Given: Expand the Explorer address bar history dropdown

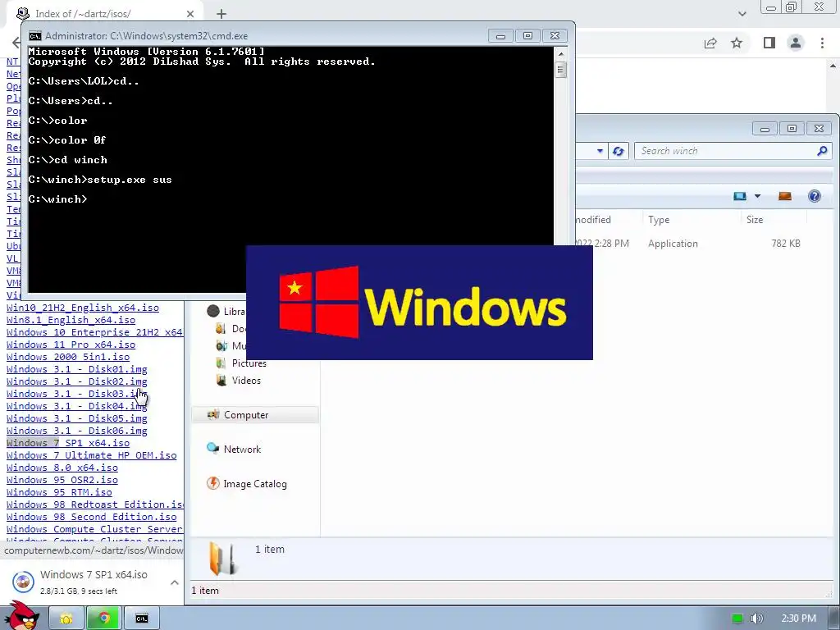Looking at the screenshot, I should click(600, 151).
